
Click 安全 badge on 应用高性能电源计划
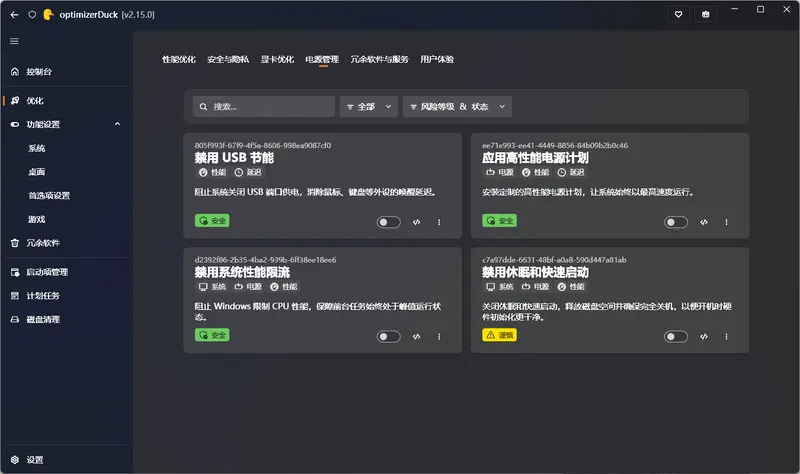[499, 220]
